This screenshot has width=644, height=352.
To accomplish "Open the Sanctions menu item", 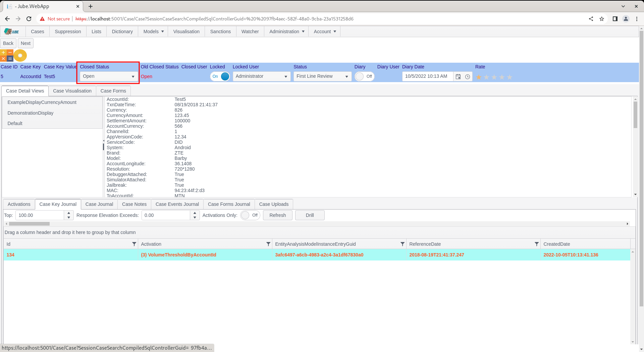I will tap(220, 32).
